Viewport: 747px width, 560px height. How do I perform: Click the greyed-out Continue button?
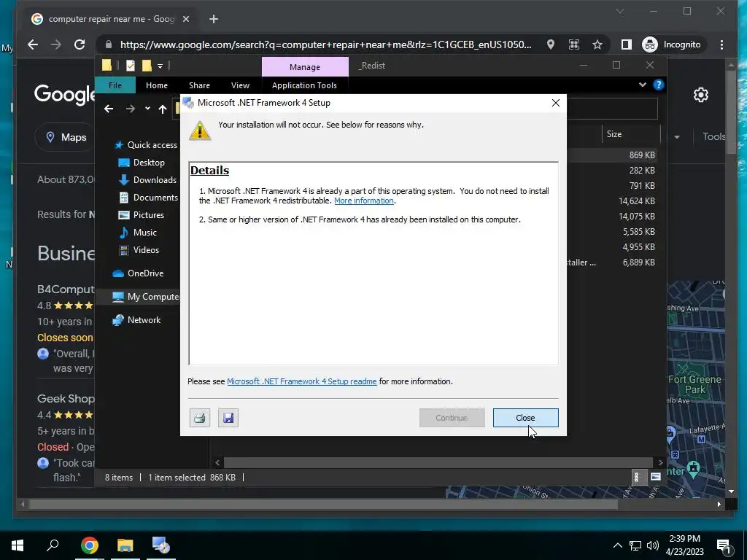452,418
